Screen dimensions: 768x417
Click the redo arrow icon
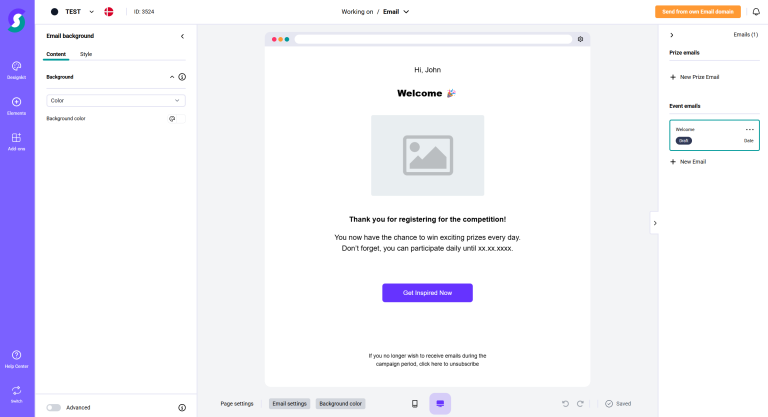pos(580,403)
